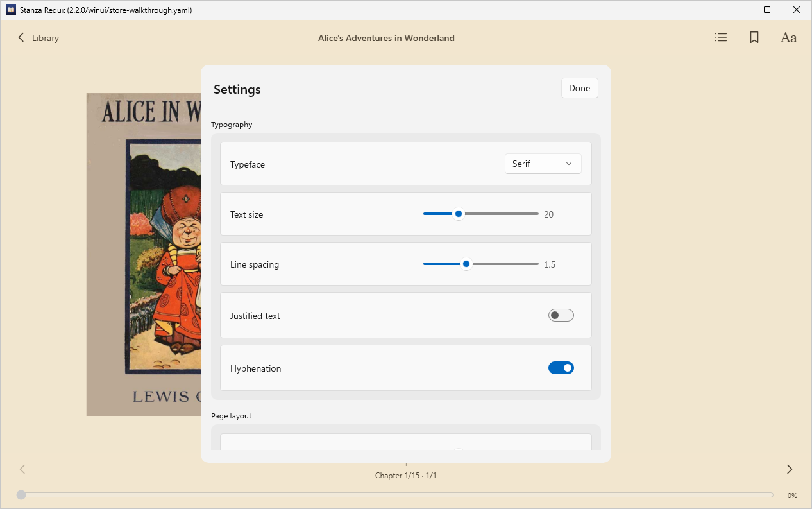Image resolution: width=812 pixels, height=509 pixels.
Task: Click the "Hyphenation" label
Action: [256, 368]
